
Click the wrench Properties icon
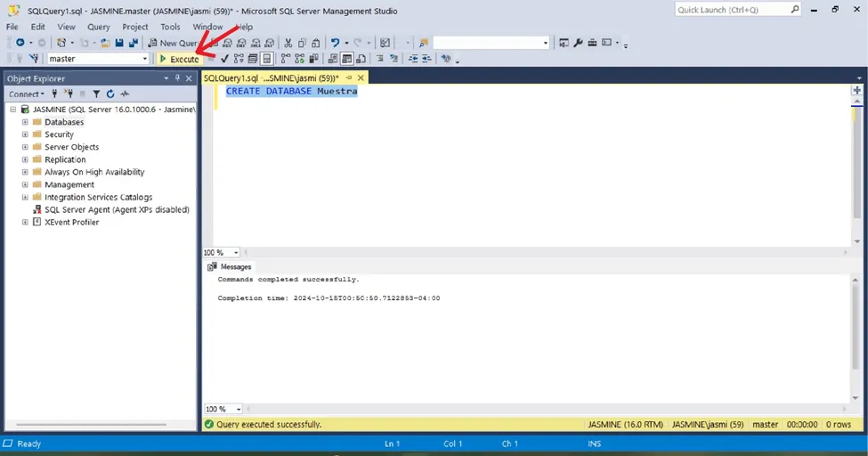[579, 43]
